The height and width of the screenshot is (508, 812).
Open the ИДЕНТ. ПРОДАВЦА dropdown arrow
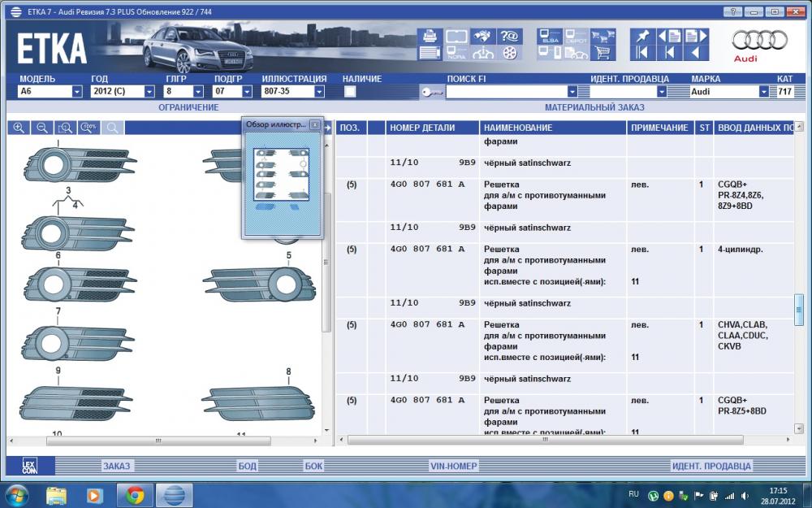[x=662, y=93]
